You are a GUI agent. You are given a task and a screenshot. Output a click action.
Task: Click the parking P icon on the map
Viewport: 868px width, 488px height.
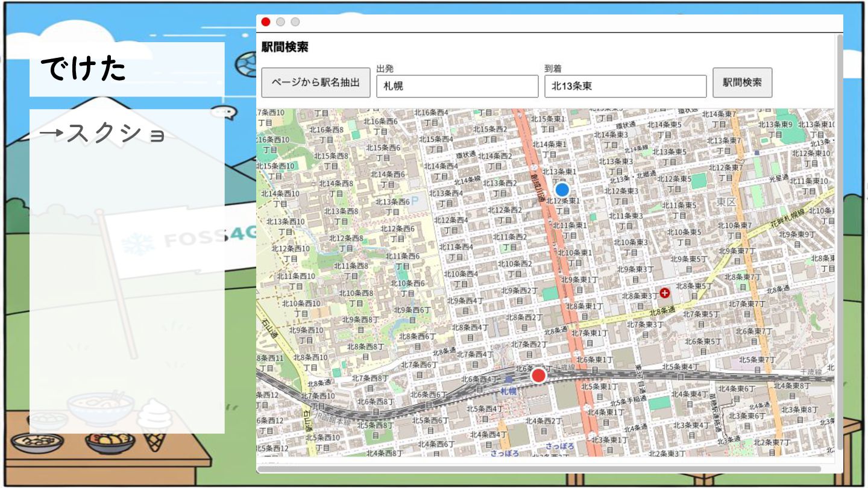coord(415,202)
